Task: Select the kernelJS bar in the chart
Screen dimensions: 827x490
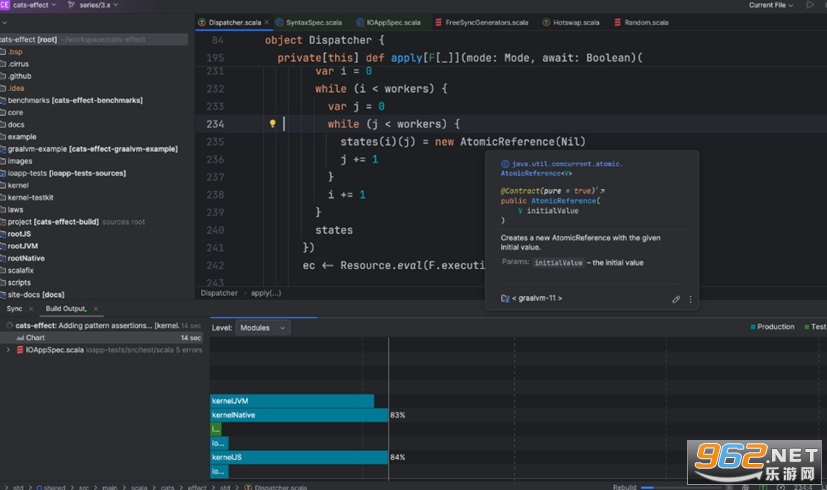Action: point(299,457)
